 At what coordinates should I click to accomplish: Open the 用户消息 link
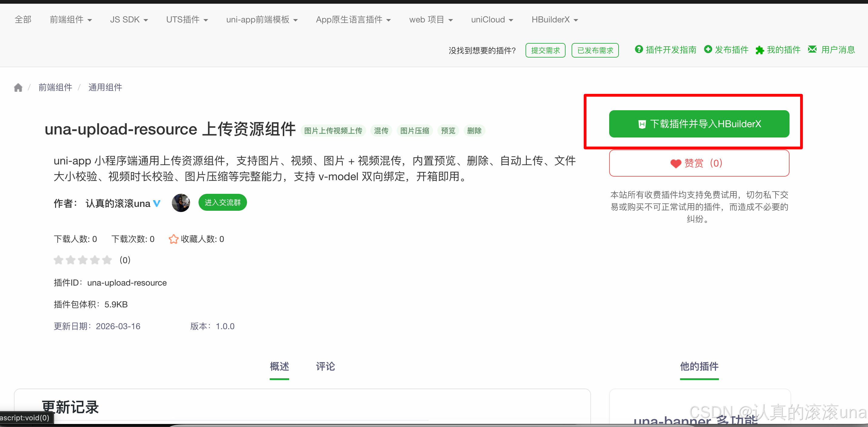click(838, 50)
